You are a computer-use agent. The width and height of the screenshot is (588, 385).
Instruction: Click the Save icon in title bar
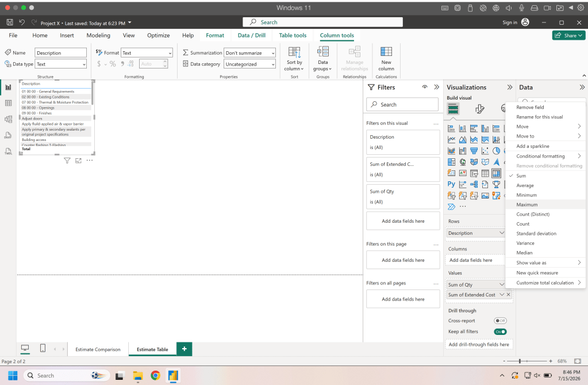[10, 22]
